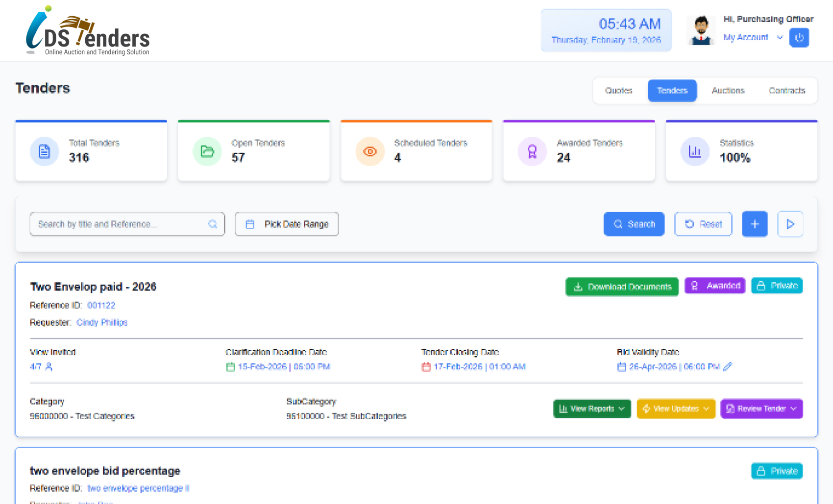Click the play arrow icon button

(x=790, y=224)
